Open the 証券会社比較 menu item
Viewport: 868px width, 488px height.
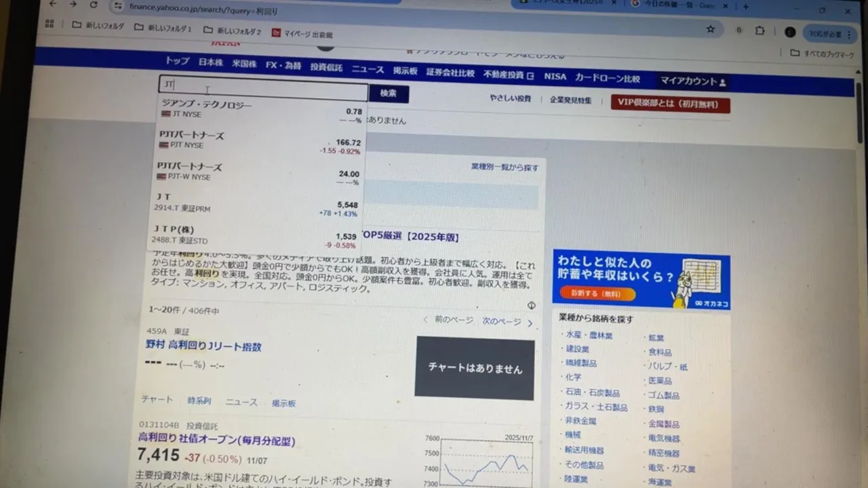pyautogui.click(x=450, y=73)
